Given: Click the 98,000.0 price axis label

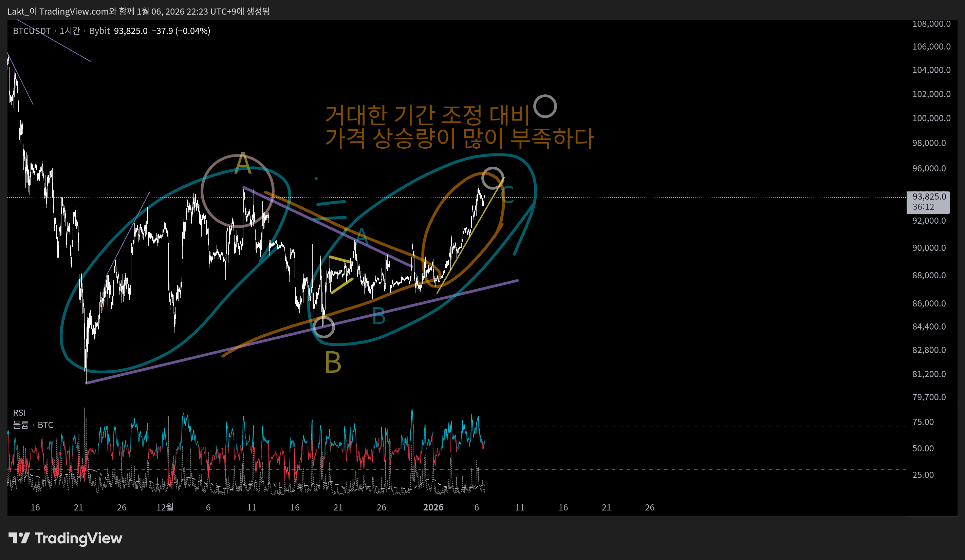Looking at the screenshot, I should (x=929, y=143).
